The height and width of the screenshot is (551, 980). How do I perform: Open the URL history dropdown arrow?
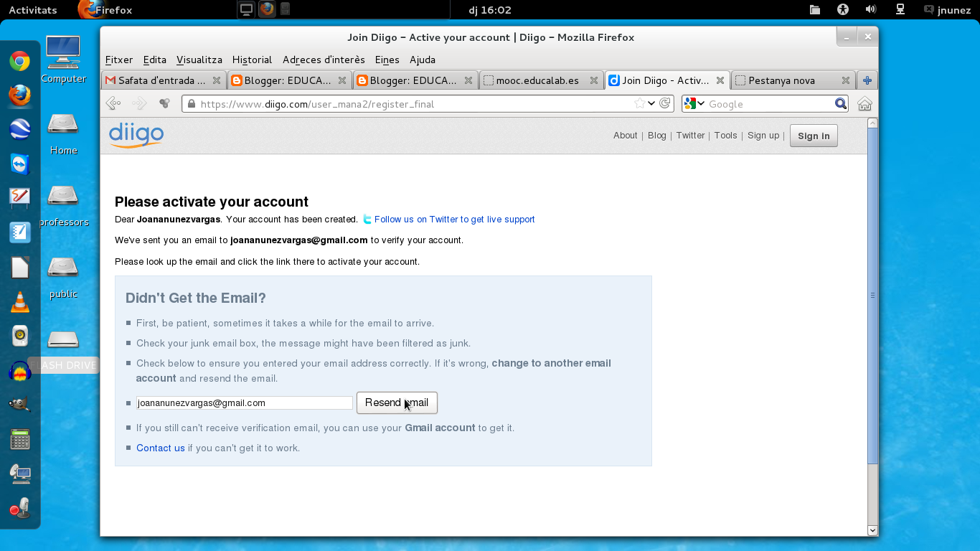(x=651, y=103)
